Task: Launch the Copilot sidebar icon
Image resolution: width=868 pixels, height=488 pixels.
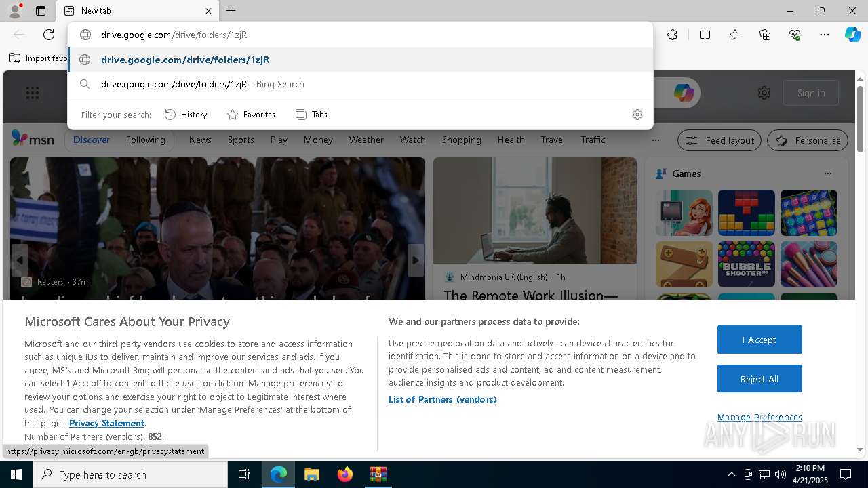Action: [x=852, y=35]
